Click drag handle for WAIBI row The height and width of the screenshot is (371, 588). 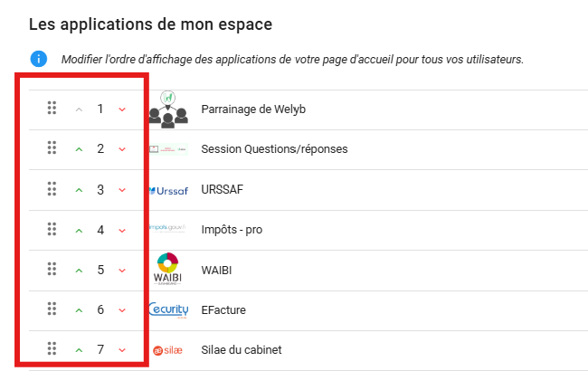52,269
